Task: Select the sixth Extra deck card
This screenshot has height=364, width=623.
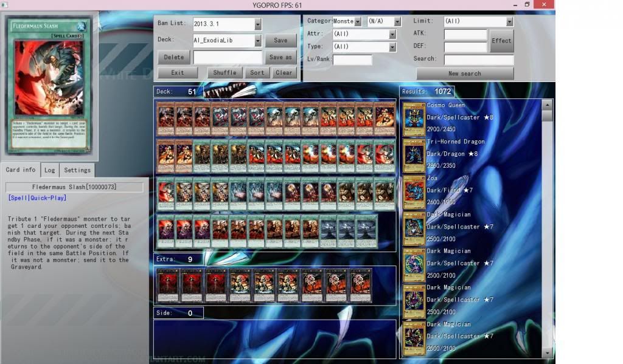Action: 288,286
